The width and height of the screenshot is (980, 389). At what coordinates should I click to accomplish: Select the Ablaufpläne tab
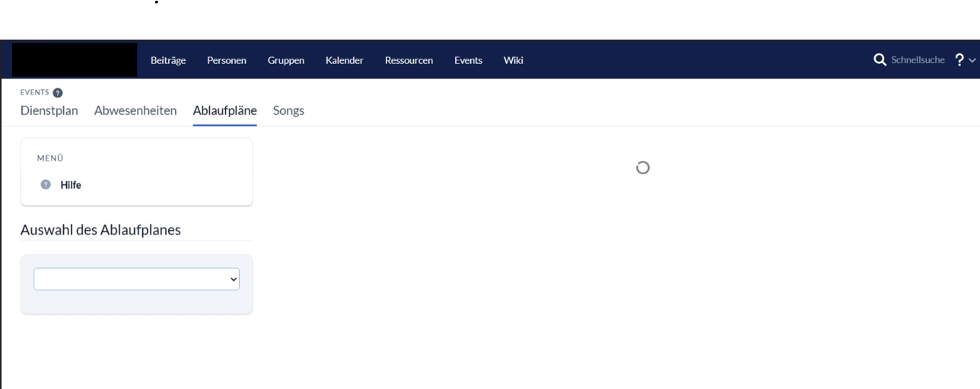(225, 110)
